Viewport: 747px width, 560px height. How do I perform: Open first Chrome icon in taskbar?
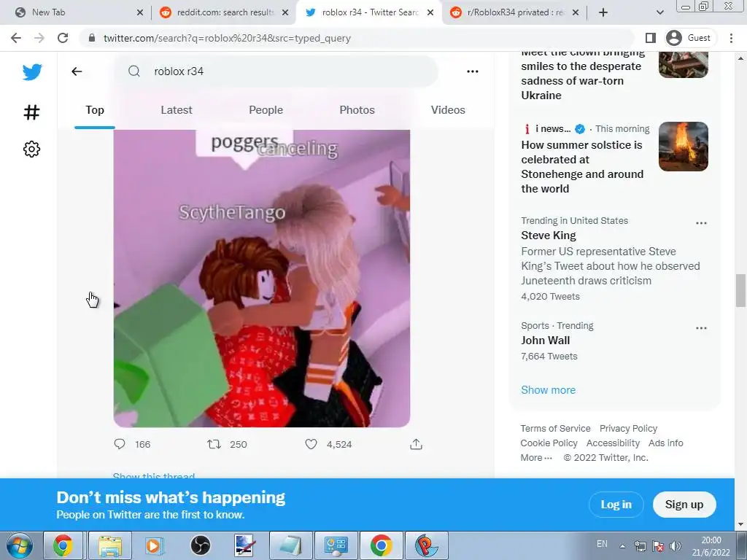[x=63, y=545]
